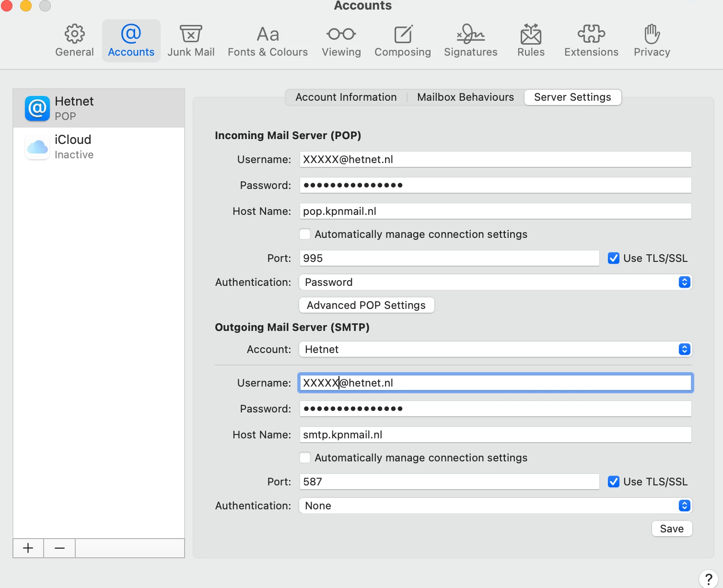Select the inactive iCloud account
Viewport: 723px width, 588px height.
pyautogui.click(x=99, y=147)
